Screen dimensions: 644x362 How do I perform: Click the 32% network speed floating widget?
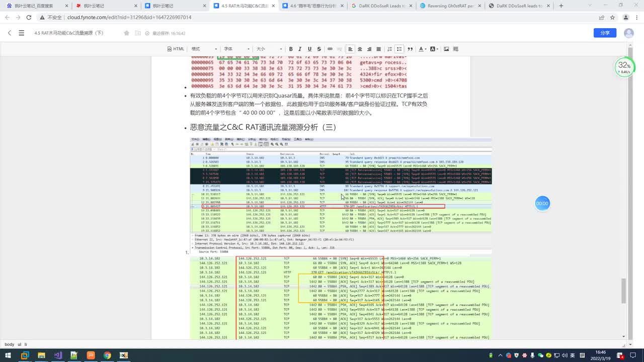(624, 67)
